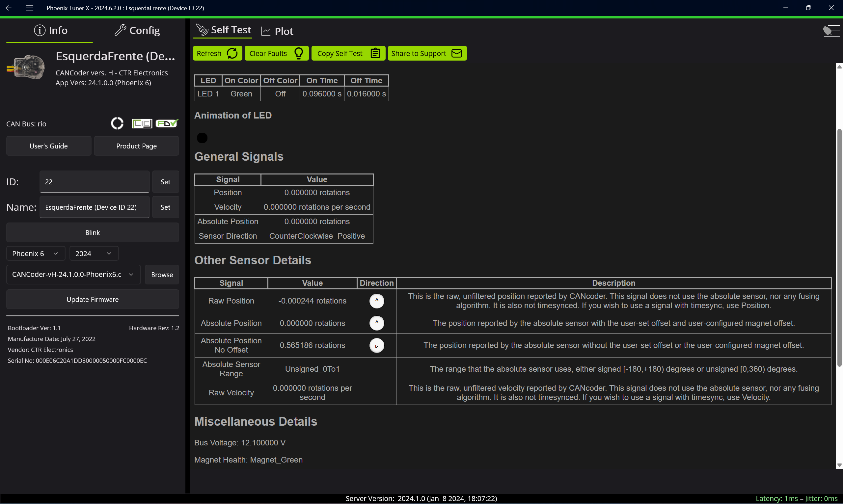Click the device ID input field
Viewport: 843px width, 504px height.
pyautogui.click(x=95, y=182)
